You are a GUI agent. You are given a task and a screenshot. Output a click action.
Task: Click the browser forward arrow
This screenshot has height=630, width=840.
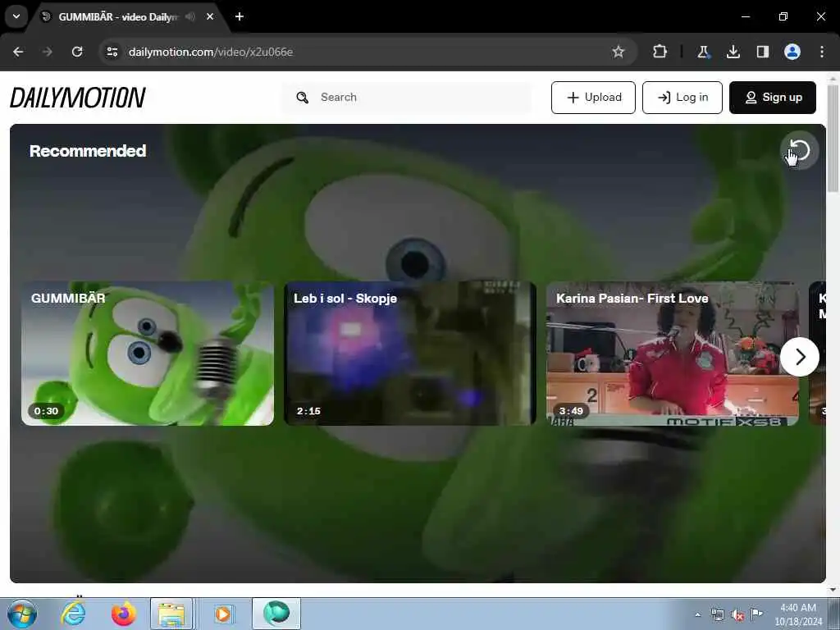tap(48, 52)
